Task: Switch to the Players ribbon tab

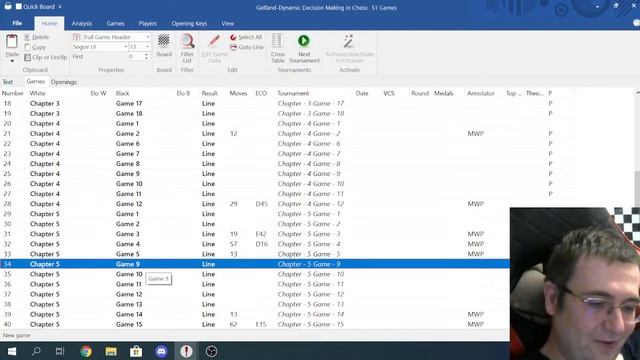Action: pyautogui.click(x=147, y=24)
